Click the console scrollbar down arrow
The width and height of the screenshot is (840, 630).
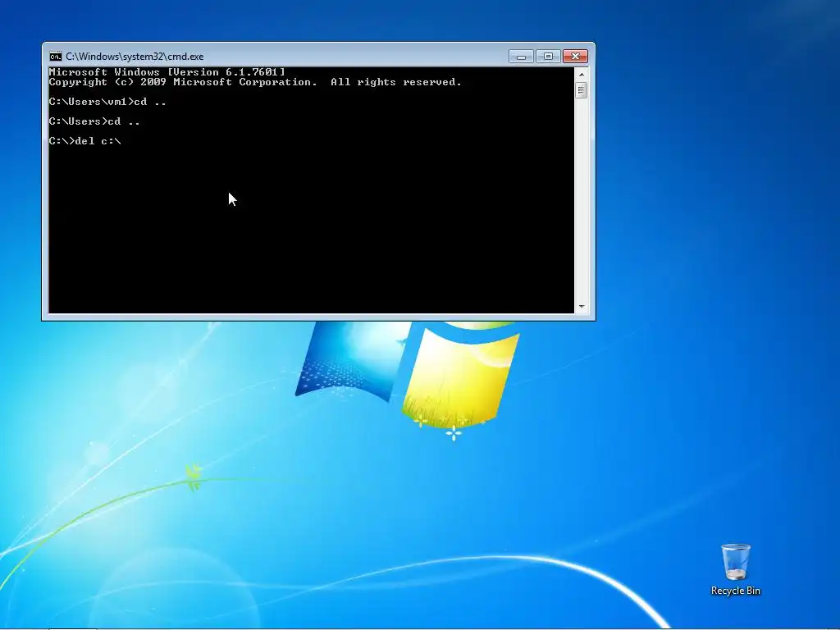(x=582, y=307)
